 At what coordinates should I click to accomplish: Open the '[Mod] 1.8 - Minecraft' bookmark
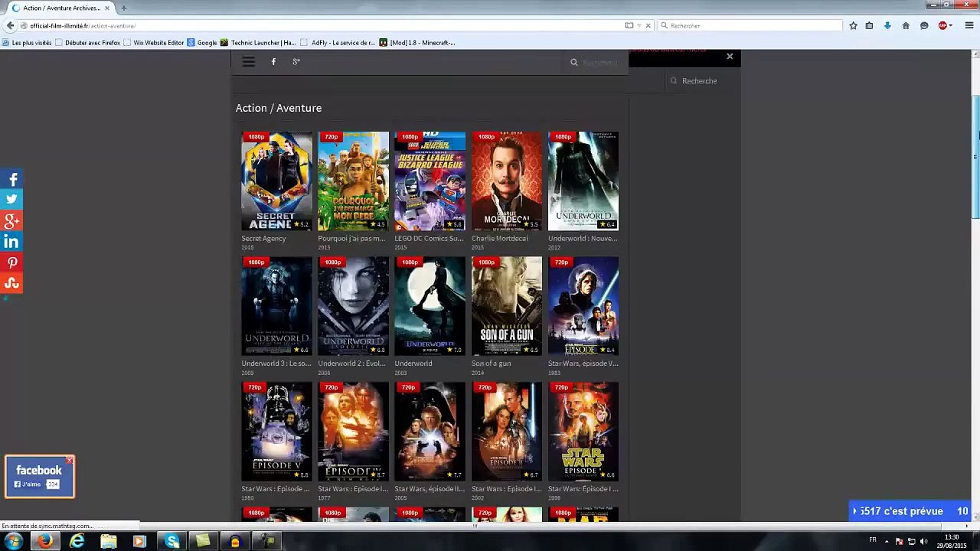tap(417, 43)
